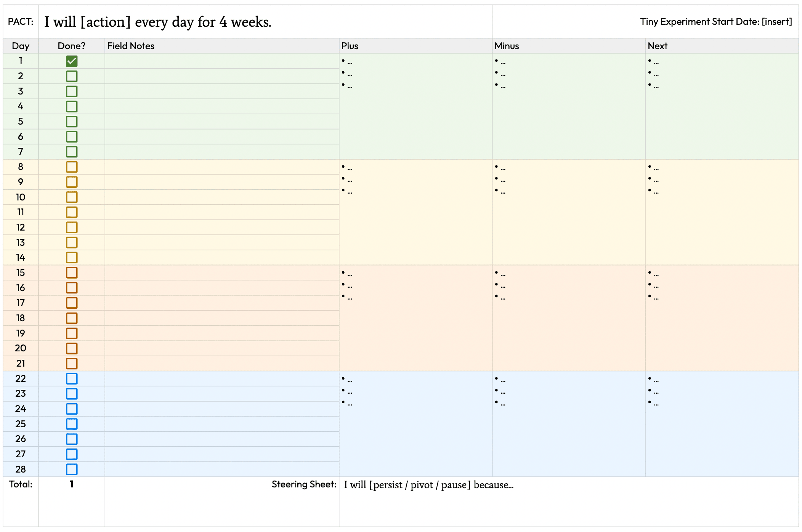802x532 pixels.
Task: Mark Day 8 as done
Action: tap(72, 167)
